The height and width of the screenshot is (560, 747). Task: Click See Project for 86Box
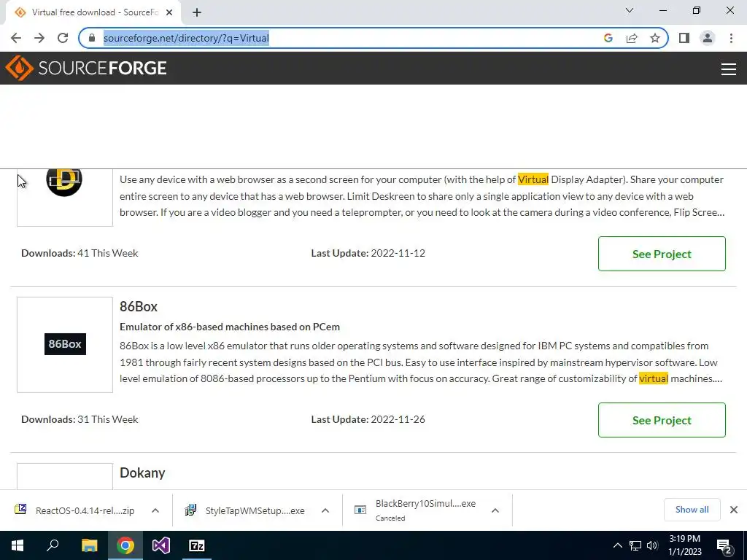click(x=662, y=420)
